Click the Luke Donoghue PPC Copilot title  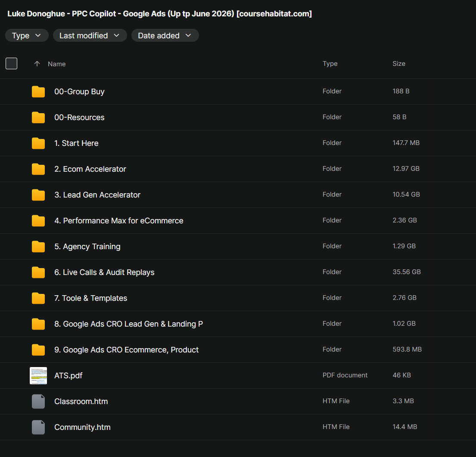click(159, 14)
